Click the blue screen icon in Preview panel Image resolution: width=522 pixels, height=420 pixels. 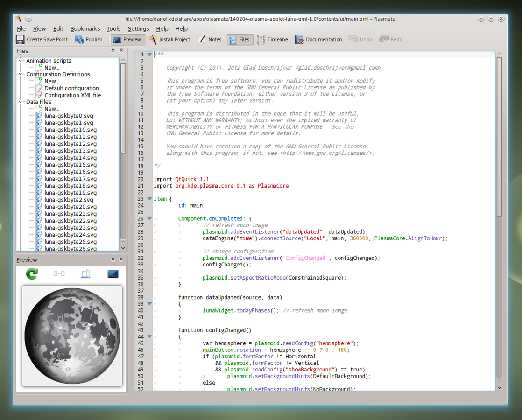(x=113, y=274)
